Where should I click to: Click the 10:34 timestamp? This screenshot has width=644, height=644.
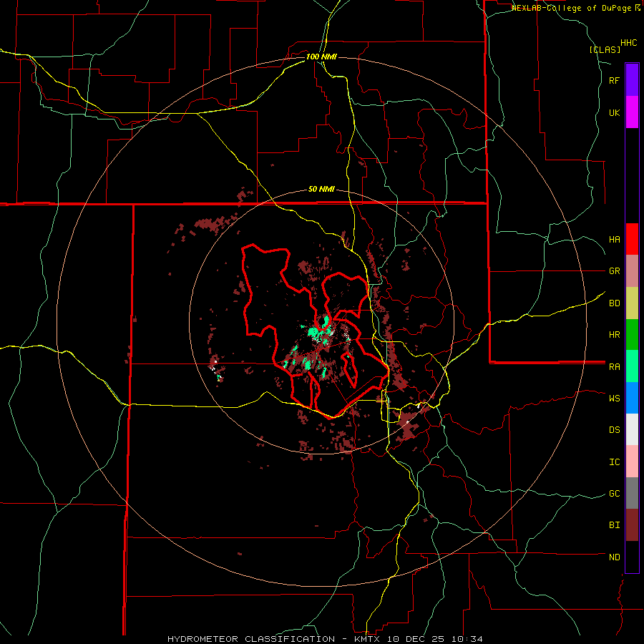[468, 639]
